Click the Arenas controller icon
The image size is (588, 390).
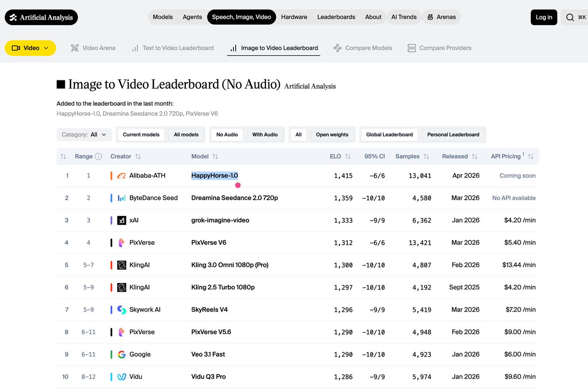pyautogui.click(x=430, y=17)
